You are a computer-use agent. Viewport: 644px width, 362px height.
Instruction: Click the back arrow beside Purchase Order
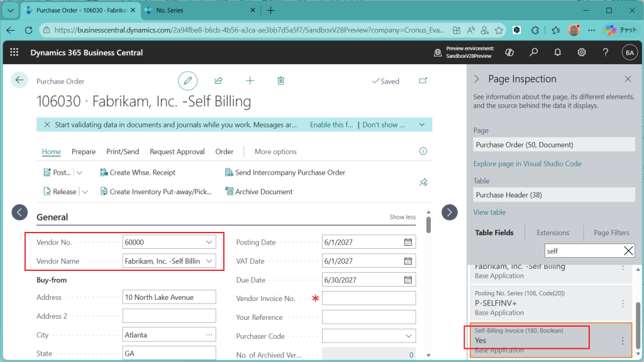tap(19, 80)
